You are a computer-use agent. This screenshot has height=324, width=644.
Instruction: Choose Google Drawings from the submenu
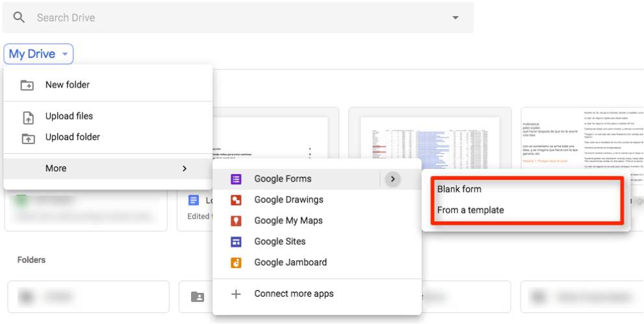(x=317, y=200)
